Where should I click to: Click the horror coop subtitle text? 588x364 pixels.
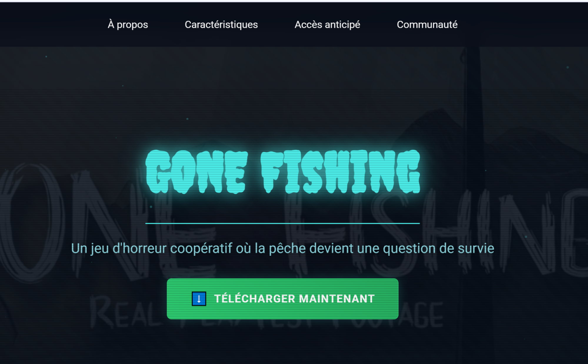point(282,249)
